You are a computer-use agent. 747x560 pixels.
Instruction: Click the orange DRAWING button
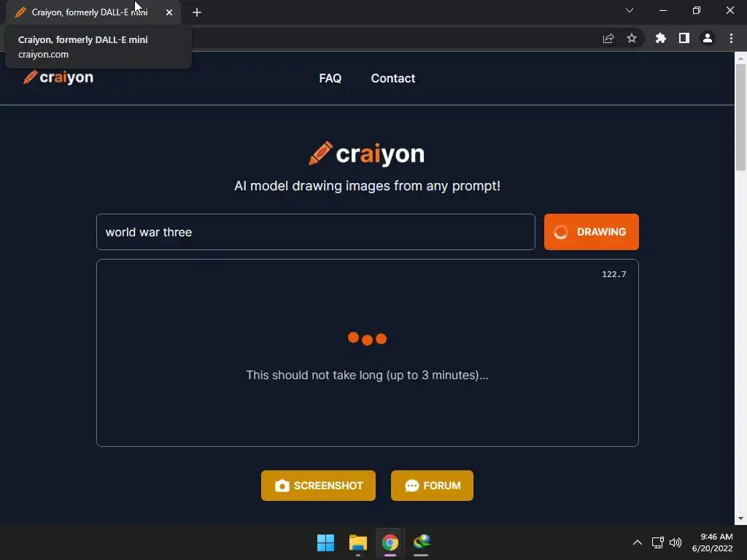[591, 232]
